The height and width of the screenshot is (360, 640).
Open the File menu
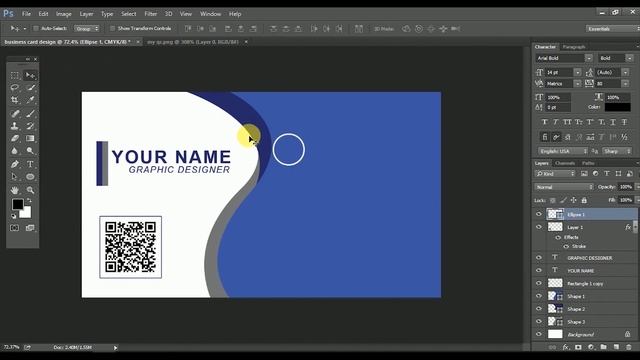coord(27,14)
